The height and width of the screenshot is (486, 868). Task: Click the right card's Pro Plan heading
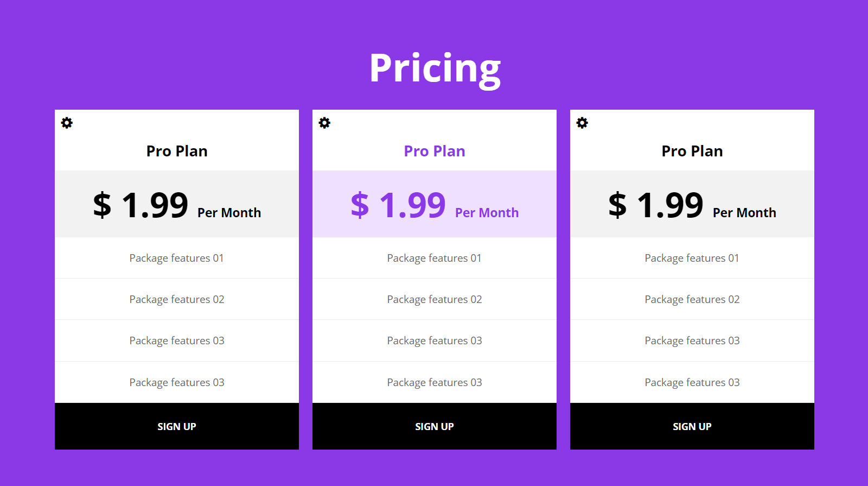click(x=692, y=151)
